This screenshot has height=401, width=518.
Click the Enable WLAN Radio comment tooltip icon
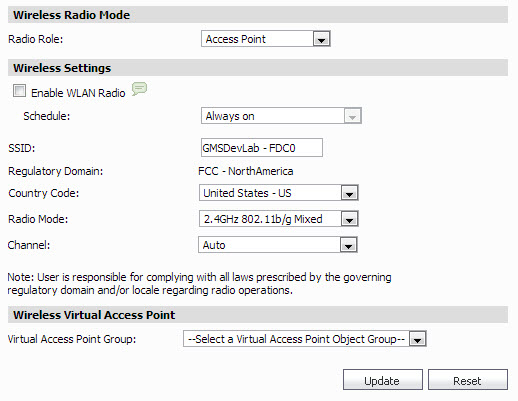point(139,89)
